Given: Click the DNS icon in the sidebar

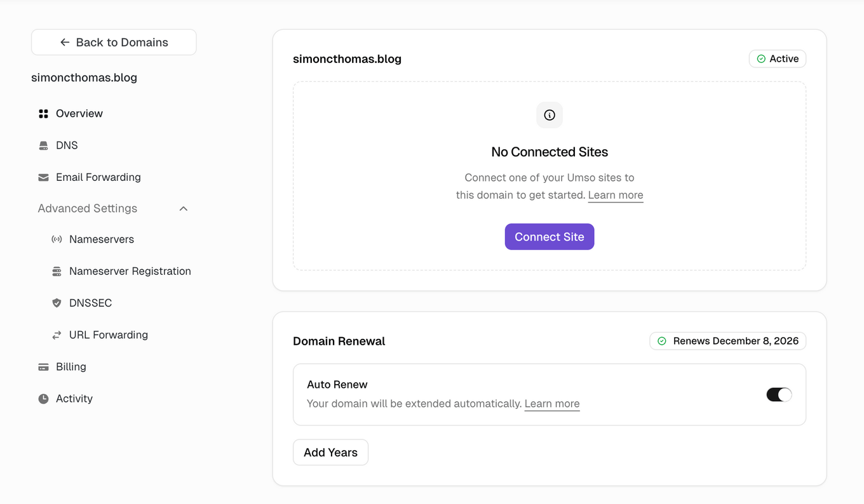Looking at the screenshot, I should point(43,145).
